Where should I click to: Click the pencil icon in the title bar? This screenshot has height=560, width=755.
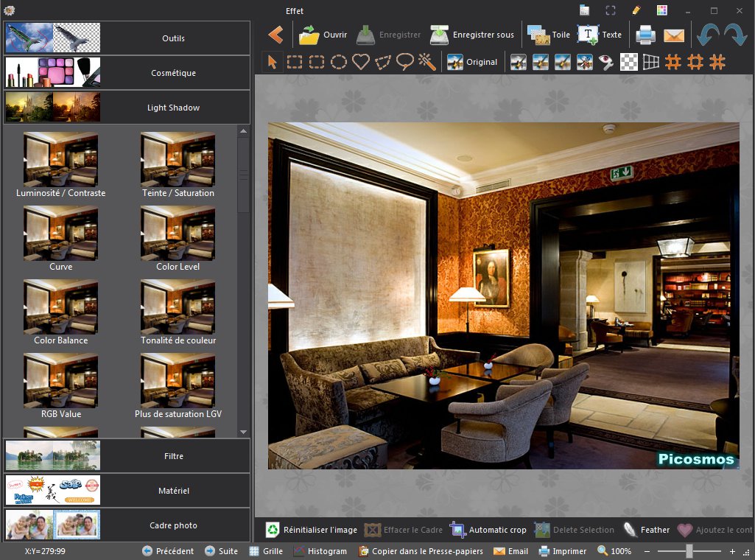[x=636, y=10]
